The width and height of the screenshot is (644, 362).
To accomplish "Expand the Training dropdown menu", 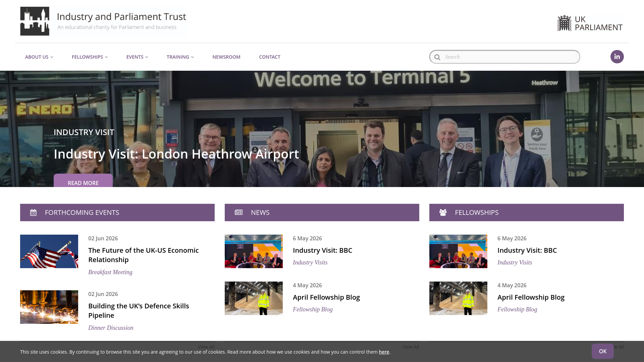I will coord(180,57).
